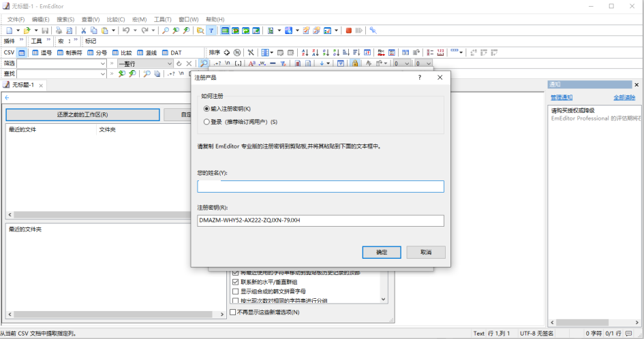Click the comma CSV mode button
The image size is (644, 339).
[42, 52]
